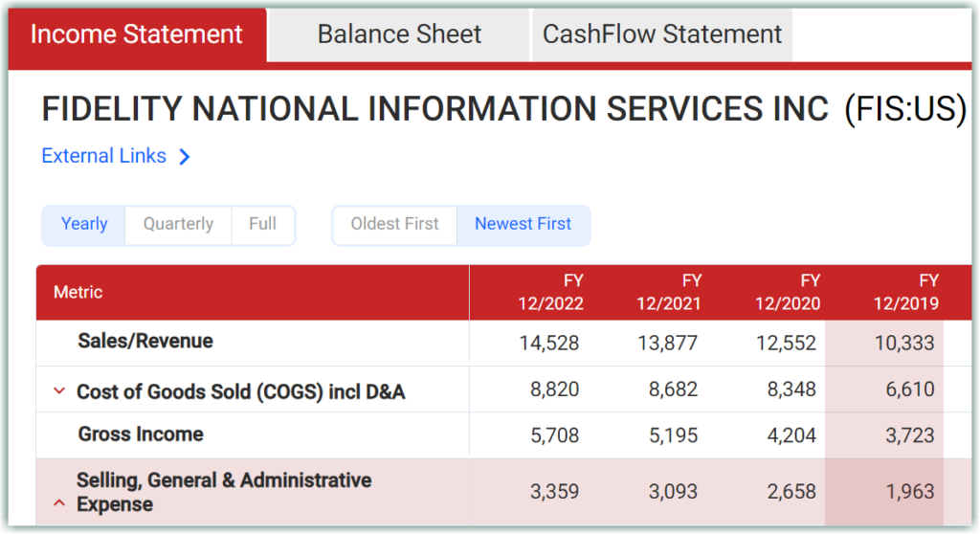The height and width of the screenshot is (534, 980).
Task: Select the Quarterly period toggle
Action: tap(178, 225)
